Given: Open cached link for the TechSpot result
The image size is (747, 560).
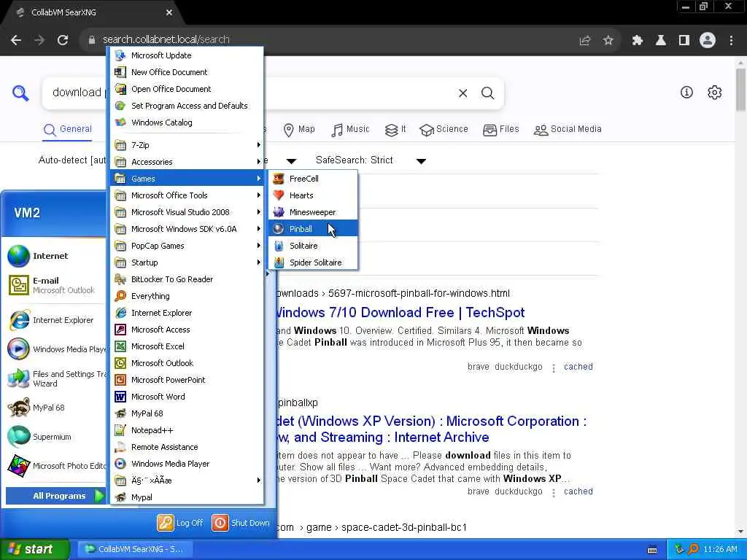Looking at the screenshot, I should point(578,367).
